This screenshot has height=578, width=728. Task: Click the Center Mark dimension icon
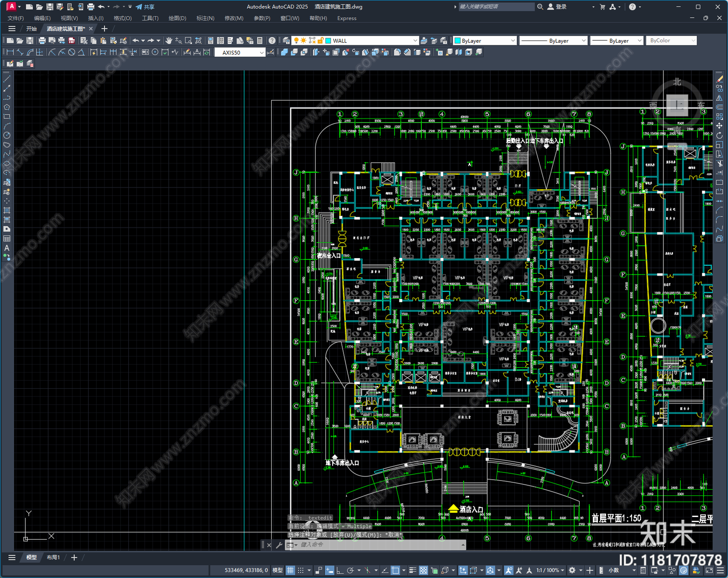pos(155,52)
